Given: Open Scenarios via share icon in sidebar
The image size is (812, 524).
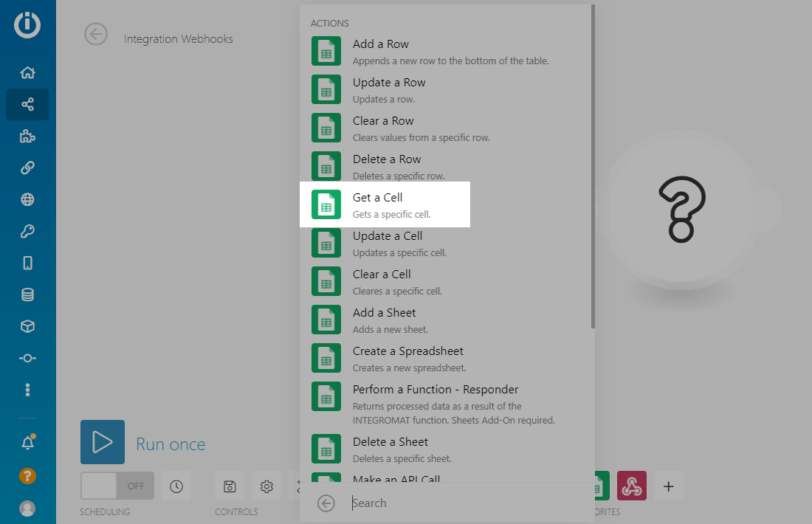Looking at the screenshot, I should (x=27, y=104).
